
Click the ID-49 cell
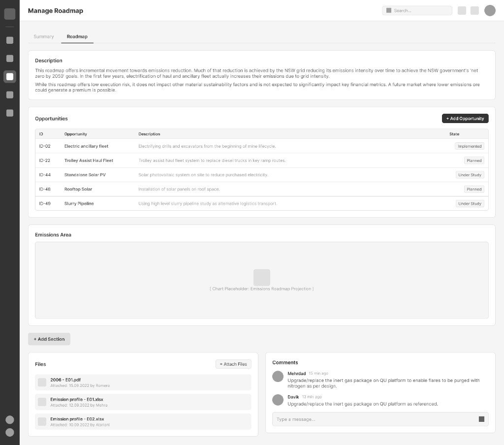click(45, 203)
